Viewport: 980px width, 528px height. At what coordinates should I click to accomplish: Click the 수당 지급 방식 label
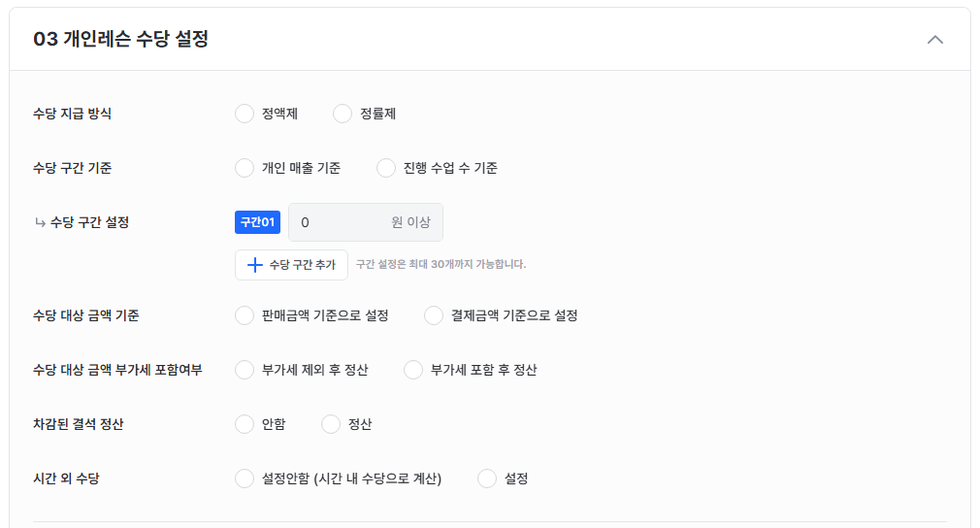pos(72,114)
